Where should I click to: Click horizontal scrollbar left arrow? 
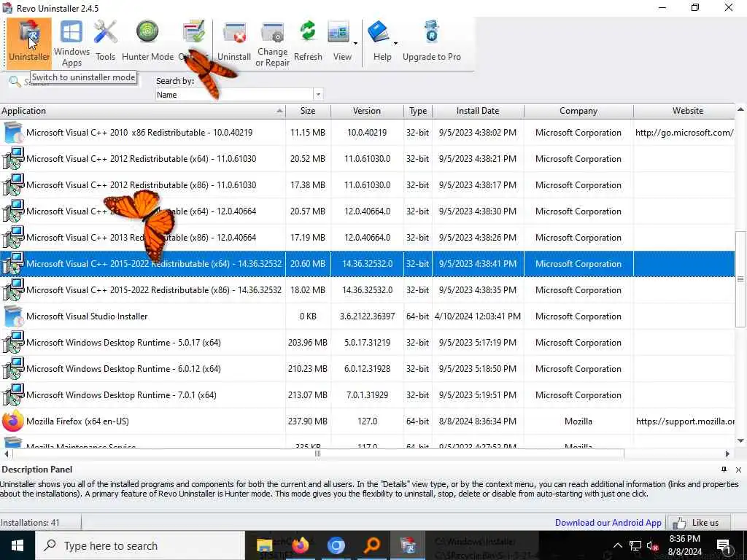click(6, 454)
